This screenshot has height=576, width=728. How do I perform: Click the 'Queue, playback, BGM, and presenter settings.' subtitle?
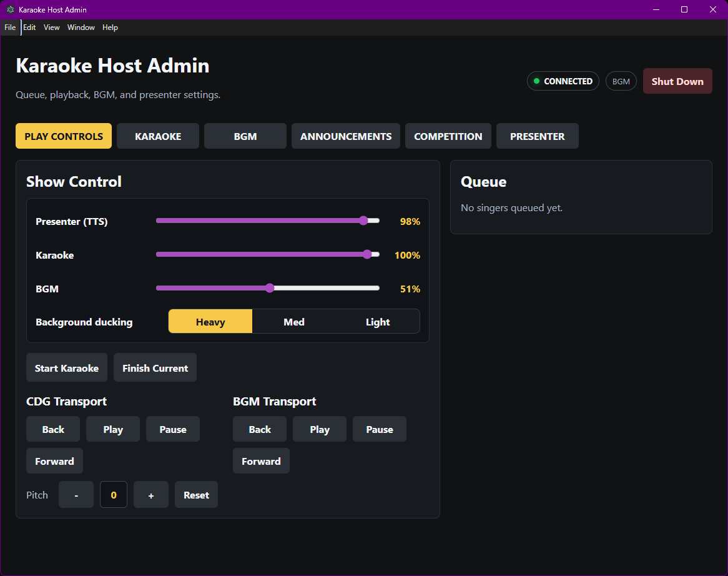[118, 95]
